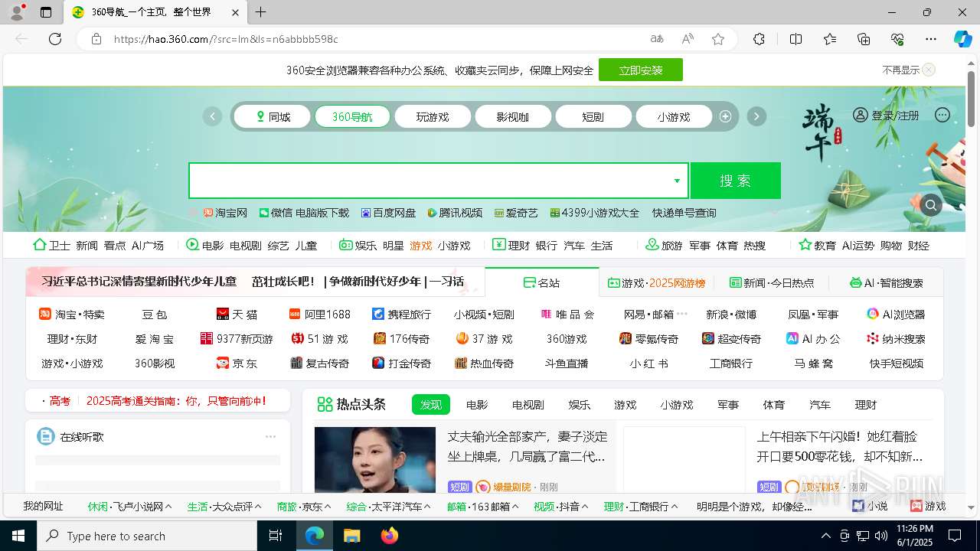The width and height of the screenshot is (980, 551).
Task: Click Windows taskbar search box
Action: pos(147,536)
